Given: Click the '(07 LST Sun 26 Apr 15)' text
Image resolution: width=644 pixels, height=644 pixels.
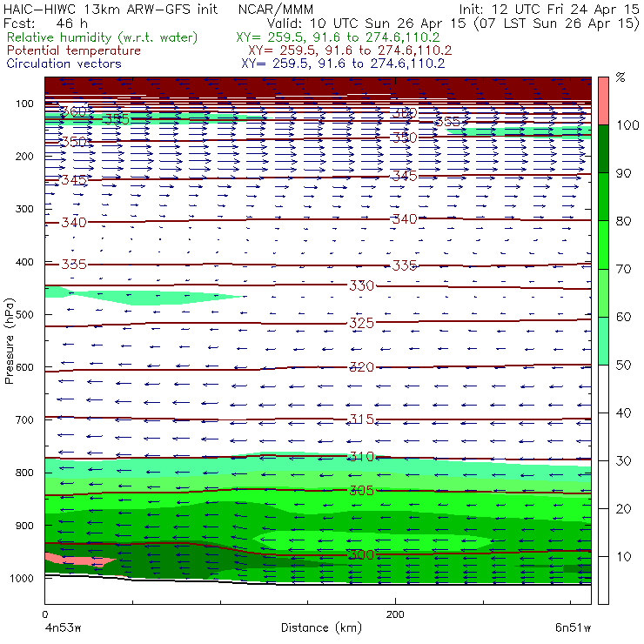Looking at the screenshot, I should point(556,23).
